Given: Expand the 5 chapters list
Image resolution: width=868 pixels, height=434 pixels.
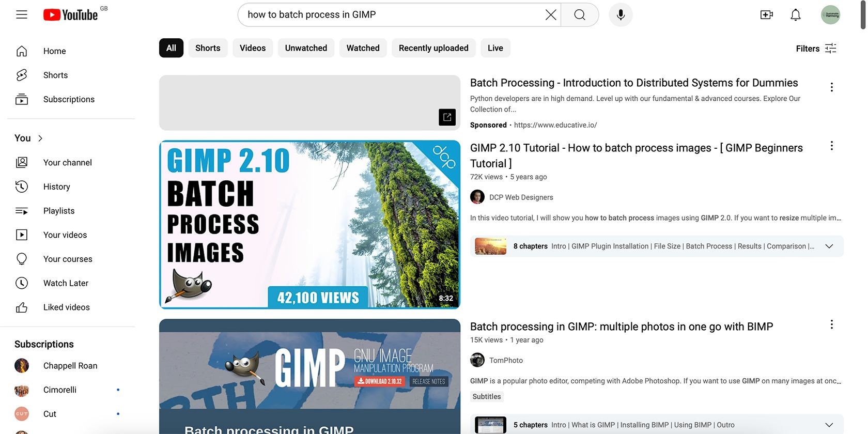Looking at the screenshot, I should [x=829, y=425].
